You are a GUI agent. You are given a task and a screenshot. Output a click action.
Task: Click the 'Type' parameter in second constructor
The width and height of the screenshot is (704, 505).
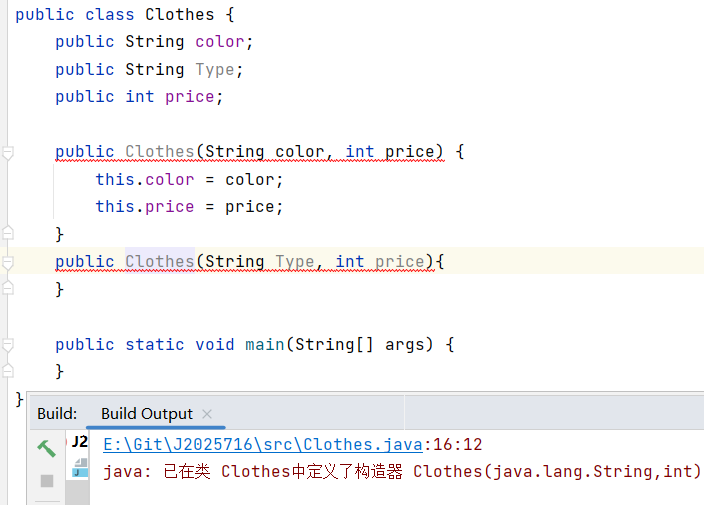(x=295, y=261)
